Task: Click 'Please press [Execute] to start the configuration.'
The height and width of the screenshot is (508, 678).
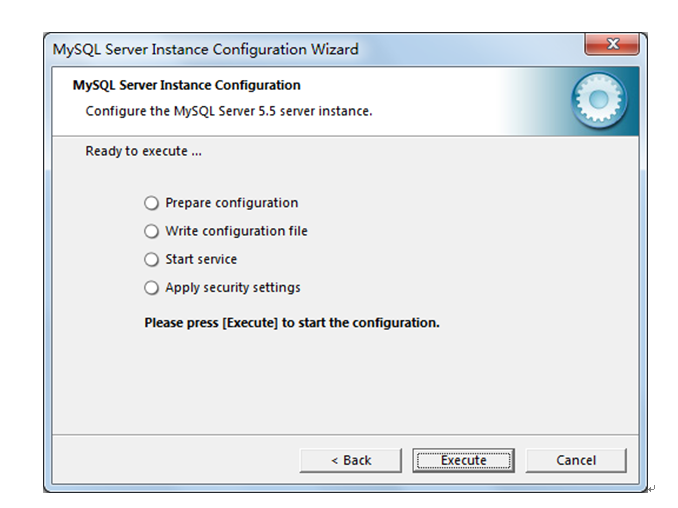Action: click(292, 323)
